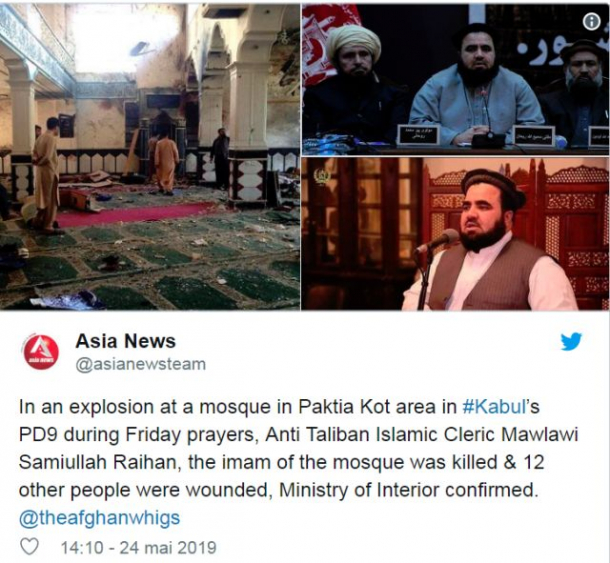Open the cleric speaking at microphone photo
610x563 pixels.
tap(456, 234)
